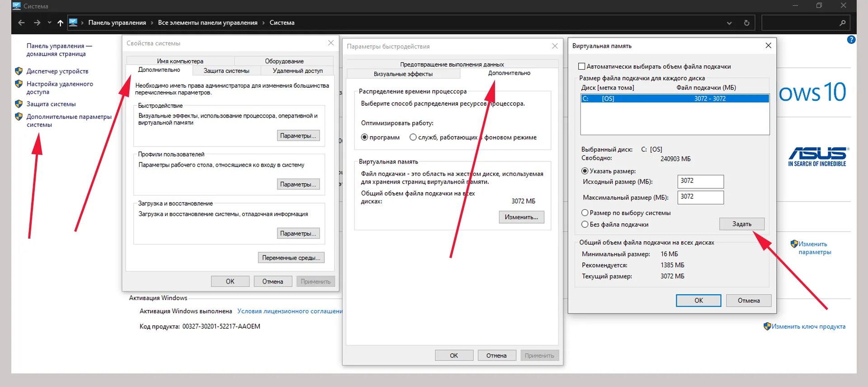Open the blue help question mark icon
The height and width of the screenshot is (387, 868).
click(x=851, y=40)
